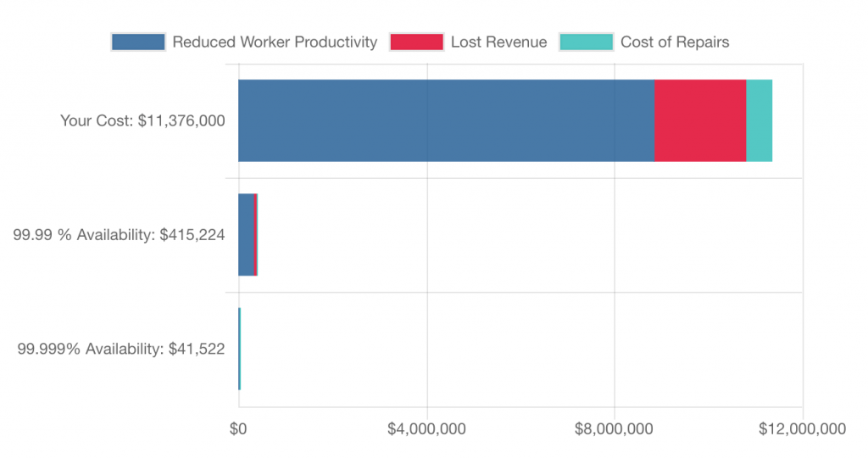Screen dimensions: 868x459
Task: Hide the Lost Revenue series via legend text
Action: [x=498, y=42]
